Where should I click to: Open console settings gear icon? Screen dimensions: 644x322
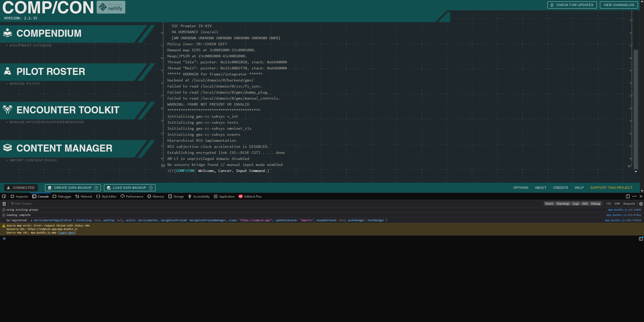[641, 204]
